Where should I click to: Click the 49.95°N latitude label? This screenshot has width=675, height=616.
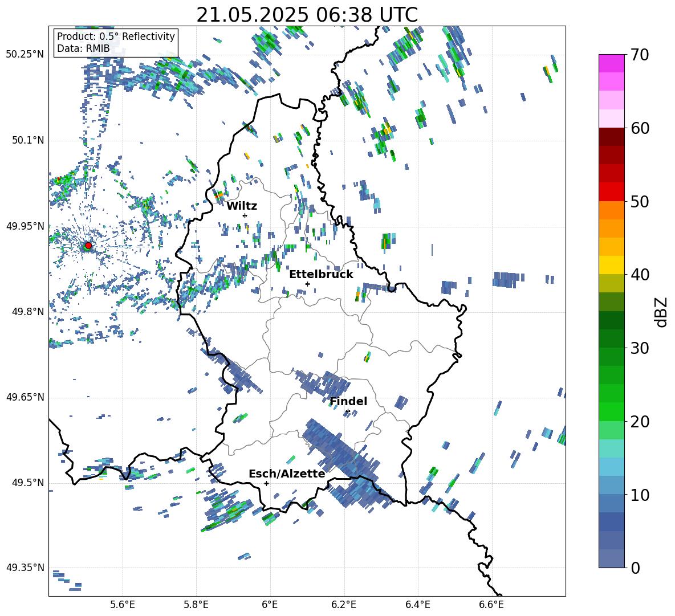coord(25,226)
